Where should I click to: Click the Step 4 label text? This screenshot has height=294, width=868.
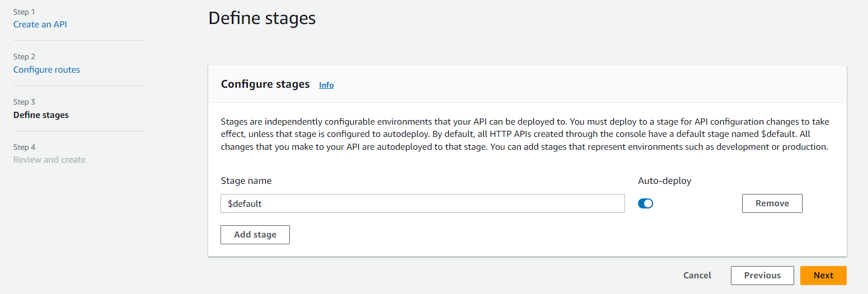click(24, 148)
